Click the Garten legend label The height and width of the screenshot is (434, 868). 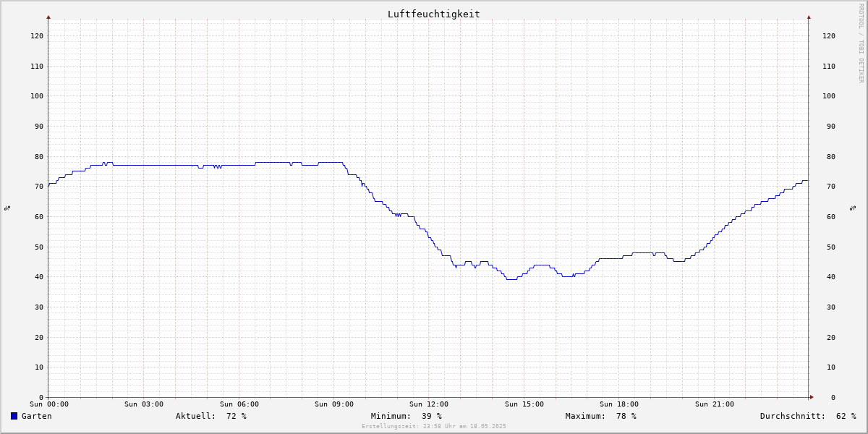point(37,416)
